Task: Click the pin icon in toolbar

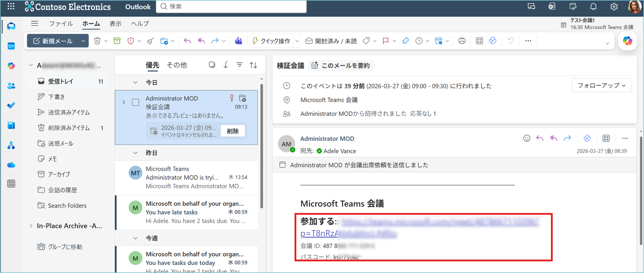Action: pos(405,41)
